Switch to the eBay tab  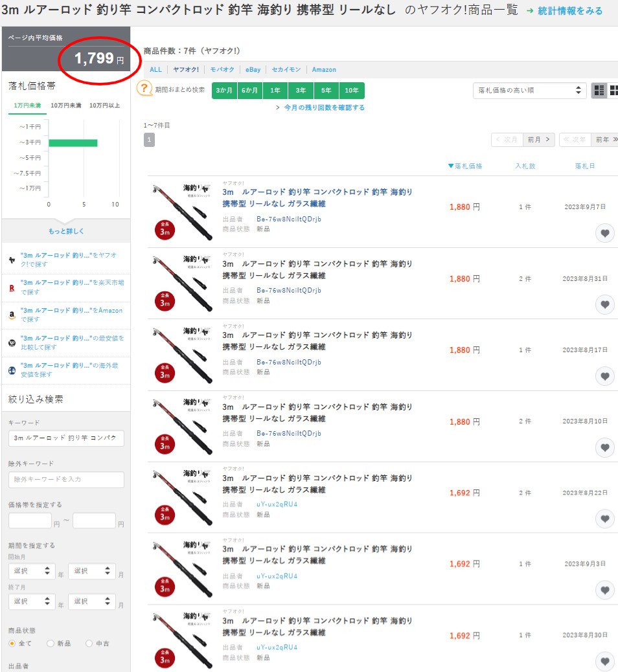pyautogui.click(x=252, y=69)
